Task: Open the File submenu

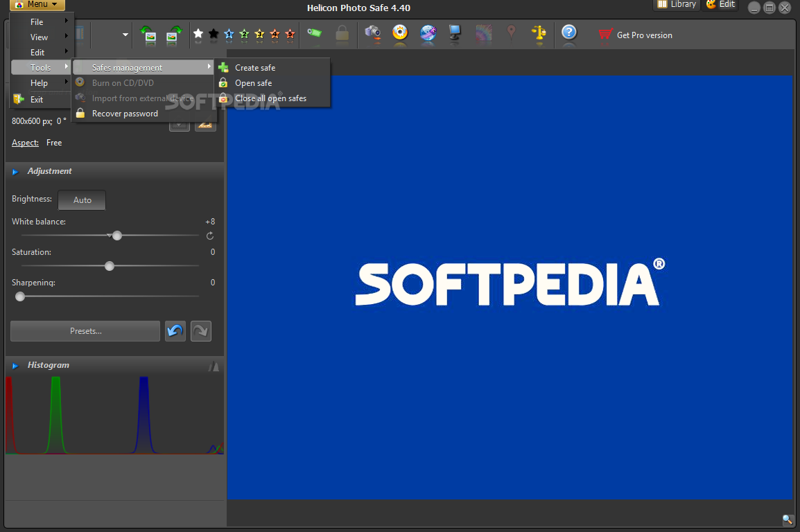Action: click(x=42, y=22)
